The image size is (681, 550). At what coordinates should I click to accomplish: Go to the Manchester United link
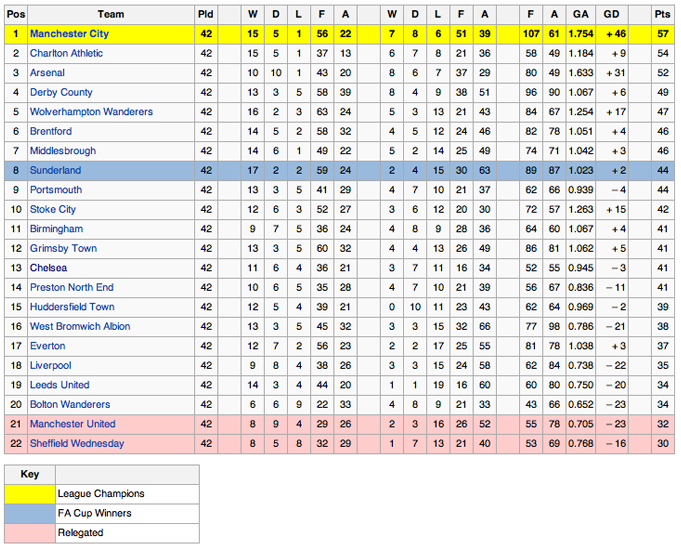(x=73, y=424)
